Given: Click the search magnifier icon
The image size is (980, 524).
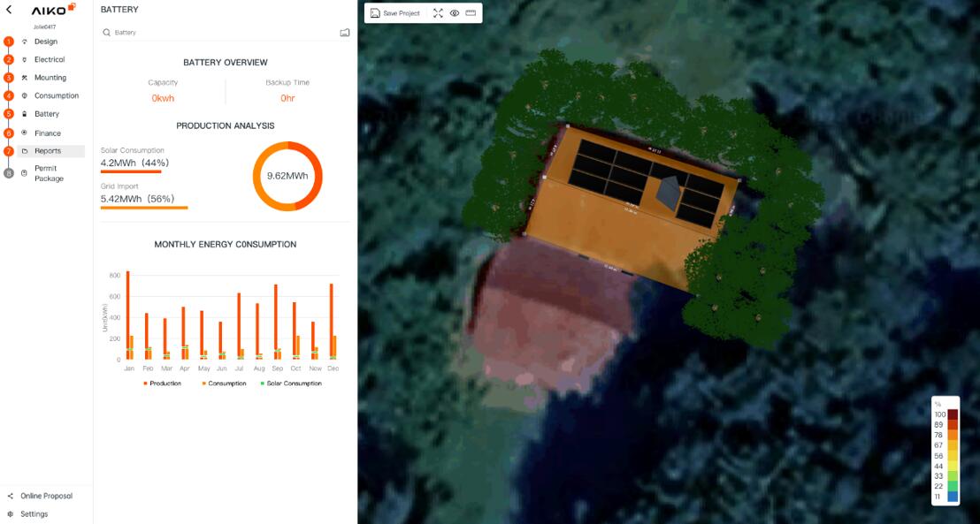Looking at the screenshot, I should 107,33.
